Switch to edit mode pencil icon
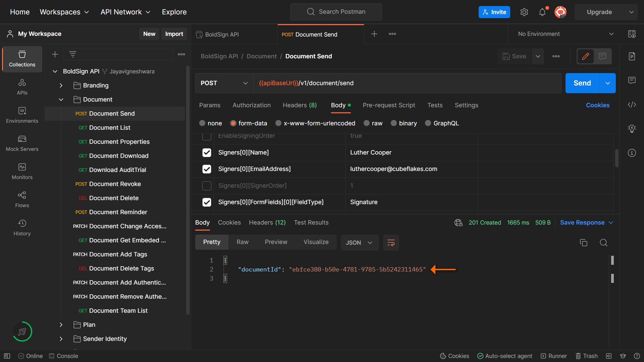The height and width of the screenshot is (362, 644). [586, 56]
